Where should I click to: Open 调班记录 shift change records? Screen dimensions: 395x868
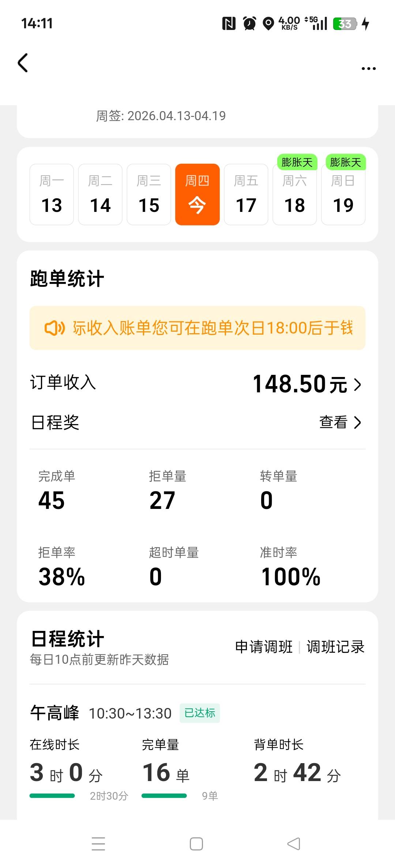[x=335, y=647]
